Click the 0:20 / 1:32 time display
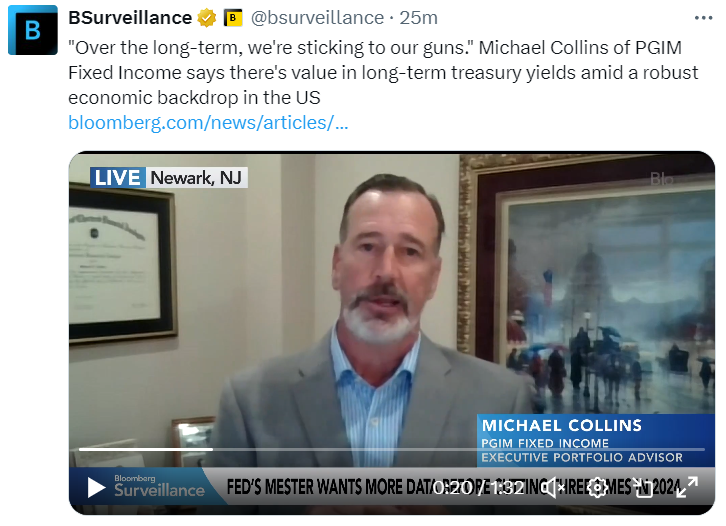Viewport: 726px width, 526px height. coord(479,488)
